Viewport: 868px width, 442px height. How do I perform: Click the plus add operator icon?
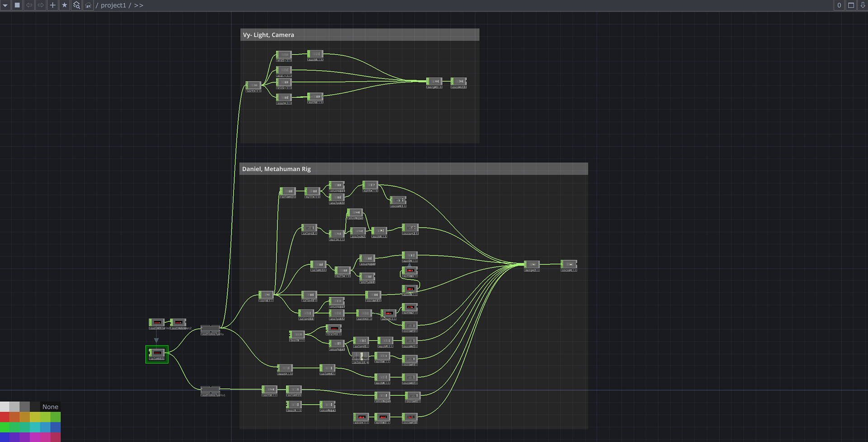[52, 5]
